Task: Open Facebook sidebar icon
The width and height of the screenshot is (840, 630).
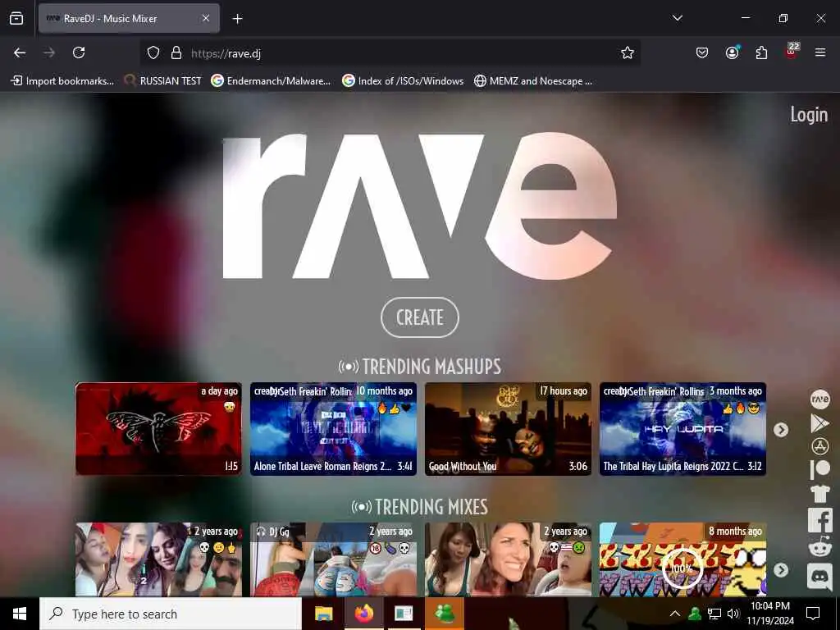Action: [820, 519]
